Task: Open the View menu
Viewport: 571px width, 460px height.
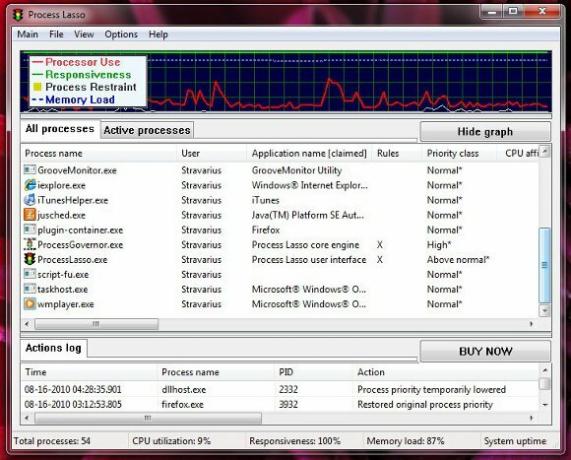Action: [x=84, y=34]
